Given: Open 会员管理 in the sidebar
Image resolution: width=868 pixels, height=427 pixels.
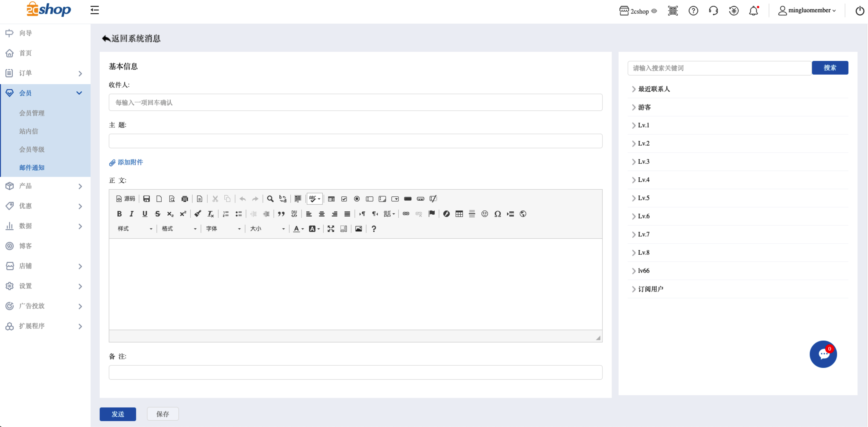Looking at the screenshot, I should [32, 113].
